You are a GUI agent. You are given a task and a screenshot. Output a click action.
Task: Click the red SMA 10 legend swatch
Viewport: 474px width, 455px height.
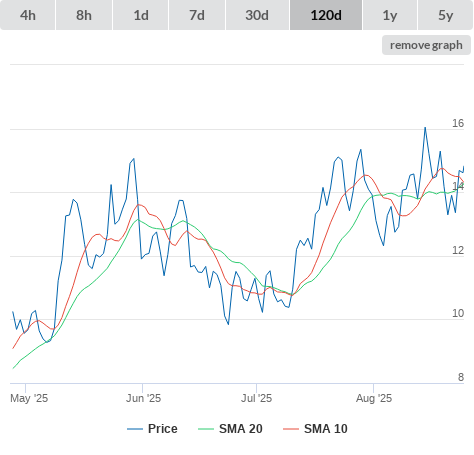click(x=291, y=429)
